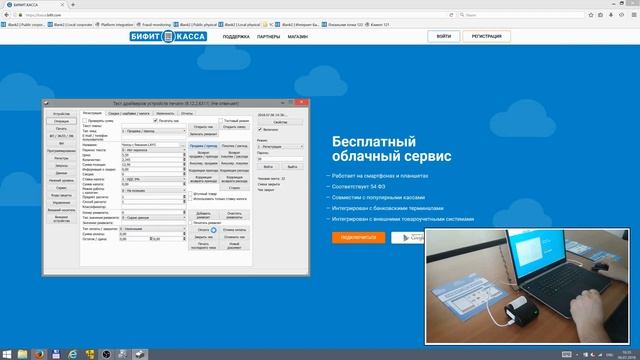The height and width of the screenshot is (360, 640).
Task: Reload the page with the refresh icon
Action: [451, 15]
